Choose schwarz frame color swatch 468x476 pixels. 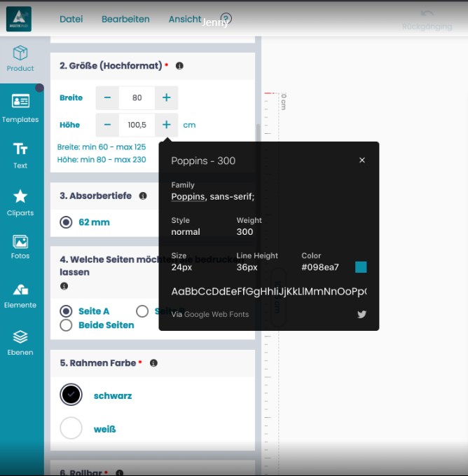tap(71, 395)
